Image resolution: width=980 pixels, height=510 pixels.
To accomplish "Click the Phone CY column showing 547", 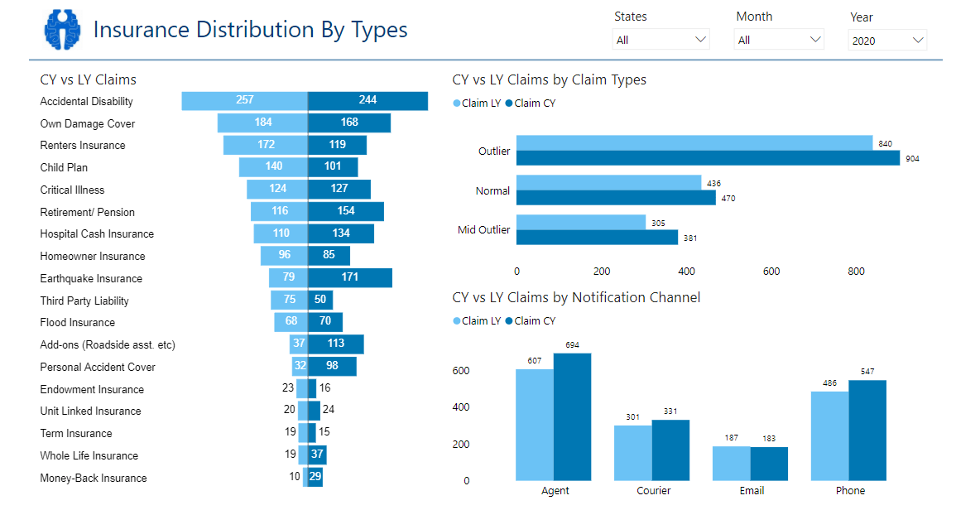I will pyautogui.click(x=869, y=431).
